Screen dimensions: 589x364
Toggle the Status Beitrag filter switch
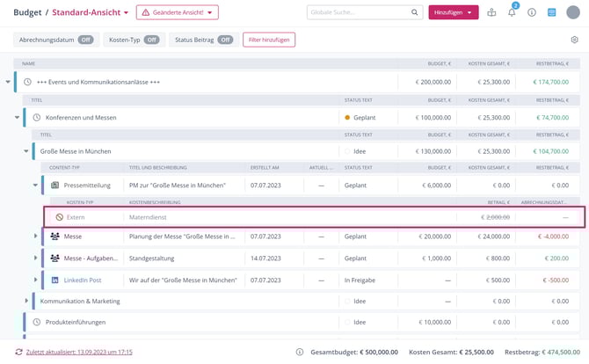pos(225,40)
